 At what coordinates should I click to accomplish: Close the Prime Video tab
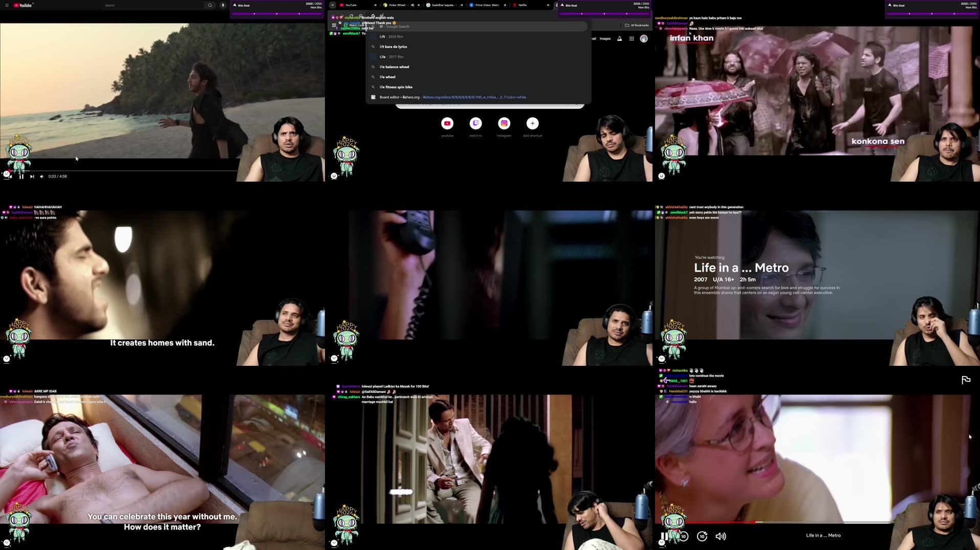point(505,5)
